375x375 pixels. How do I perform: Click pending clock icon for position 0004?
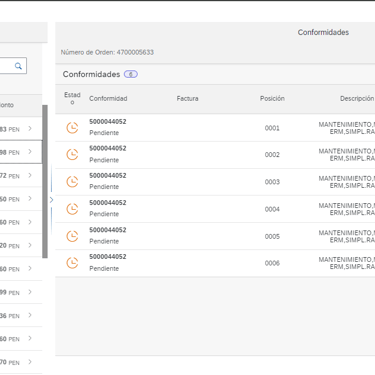72,209
